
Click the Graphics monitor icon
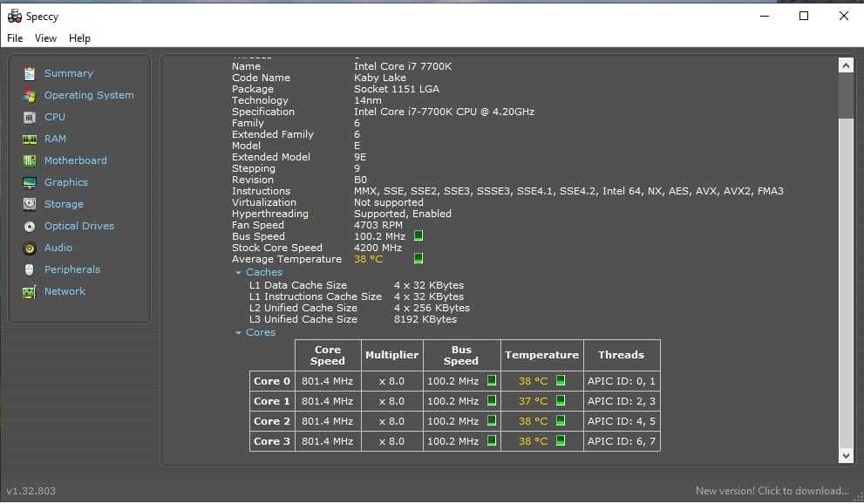pyautogui.click(x=29, y=182)
